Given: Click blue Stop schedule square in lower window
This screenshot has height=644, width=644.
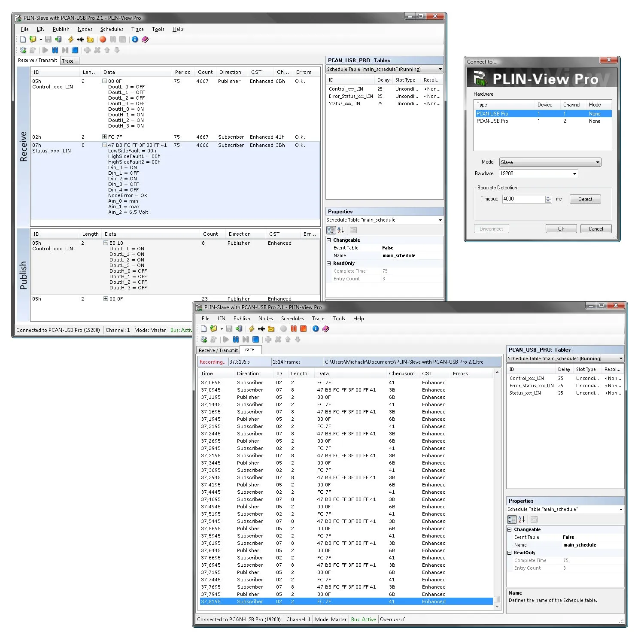Looking at the screenshot, I should click(256, 340).
